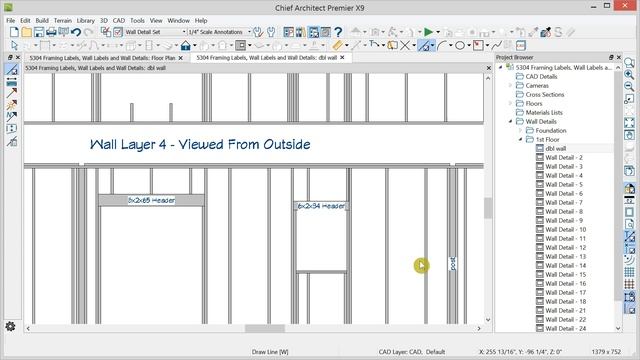Collapse the 1st Floor folder
Viewport: 640px width, 360px height.
[520, 139]
